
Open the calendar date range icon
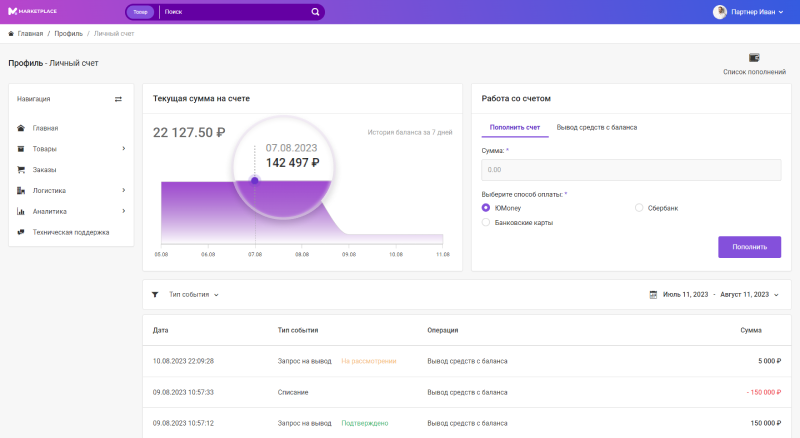(x=654, y=295)
